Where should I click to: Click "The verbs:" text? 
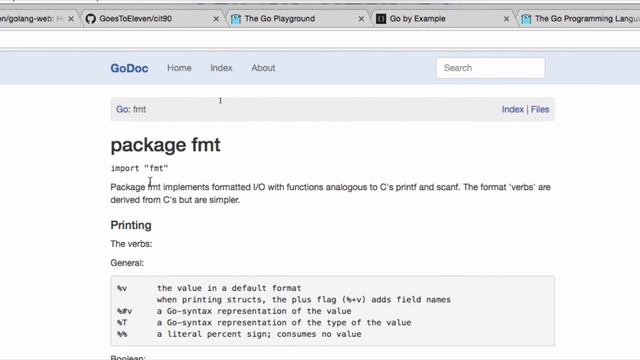pyautogui.click(x=131, y=244)
